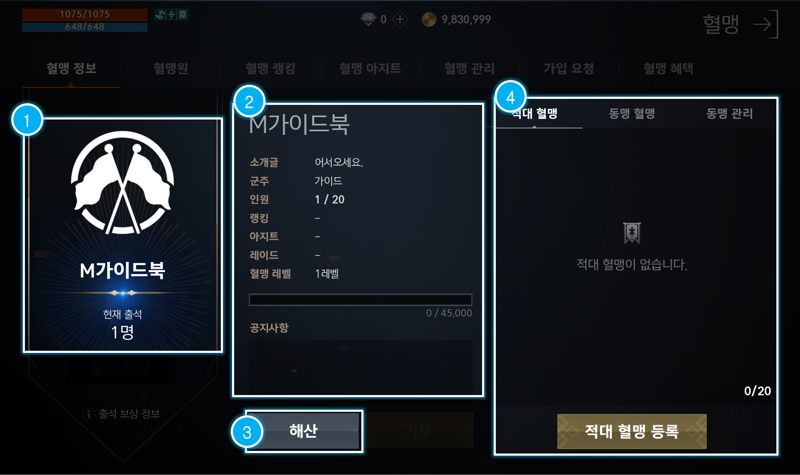Select the 혈맹 관리 tab
Screen dimensions: 800x475
pyautogui.click(x=469, y=68)
